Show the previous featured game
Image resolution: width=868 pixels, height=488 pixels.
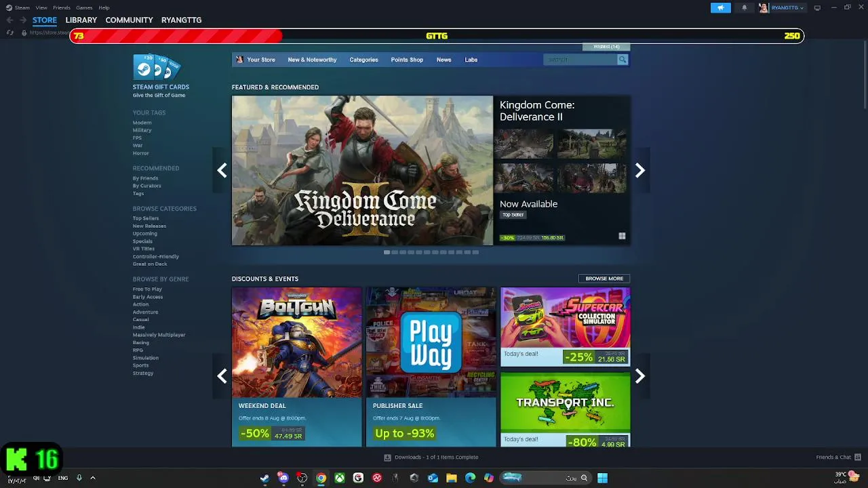[x=222, y=171]
